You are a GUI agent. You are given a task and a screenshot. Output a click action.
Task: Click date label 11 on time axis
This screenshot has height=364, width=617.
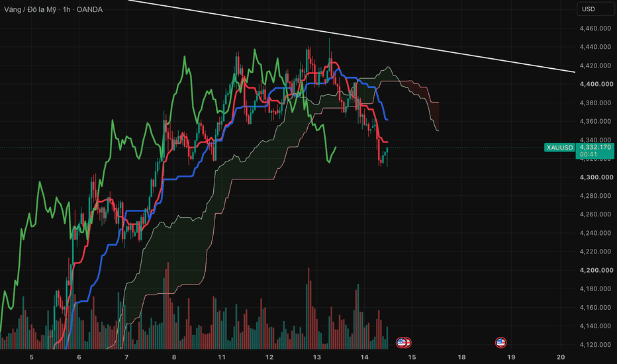pos(222,357)
